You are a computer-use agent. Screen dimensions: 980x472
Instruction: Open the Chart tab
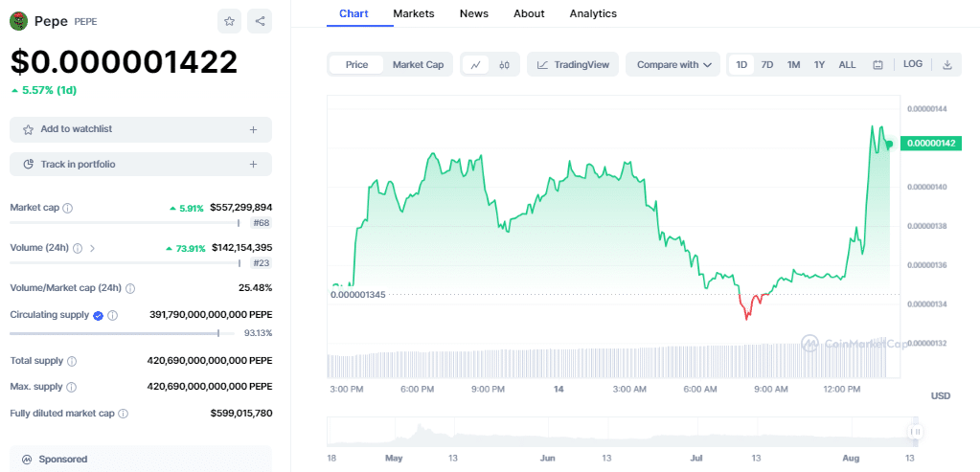click(x=353, y=13)
